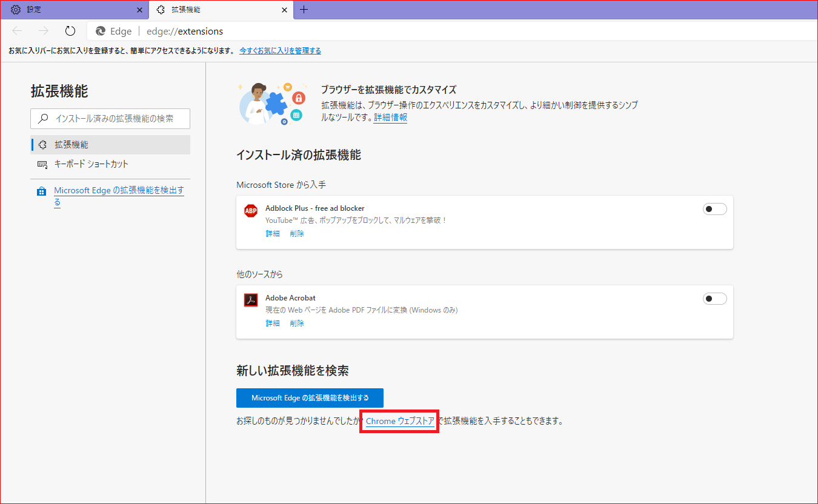Close the 設定 tab

point(140,10)
